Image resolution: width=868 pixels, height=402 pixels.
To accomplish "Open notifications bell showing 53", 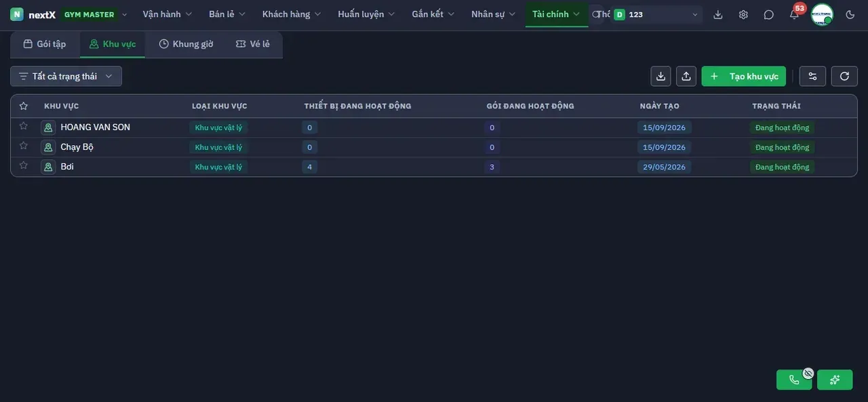I will pyautogui.click(x=794, y=14).
